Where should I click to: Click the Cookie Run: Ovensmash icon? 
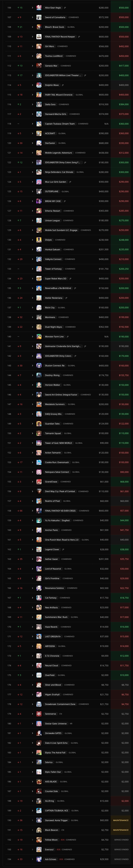(x=39, y=462)
